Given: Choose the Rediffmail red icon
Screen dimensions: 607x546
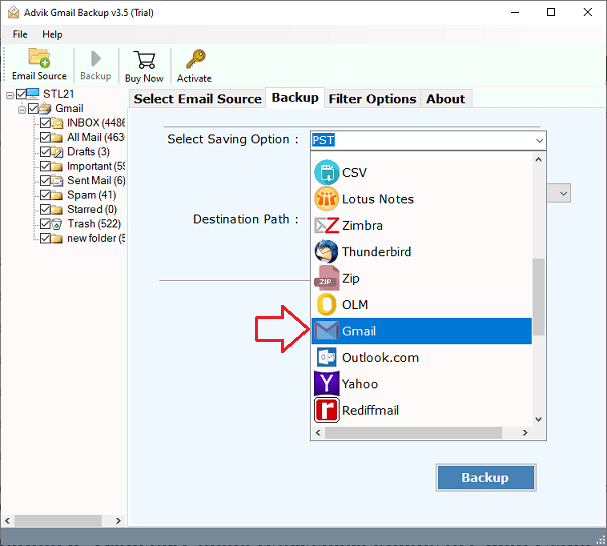Looking at the screenshot, I should click(x=326, y=410).
